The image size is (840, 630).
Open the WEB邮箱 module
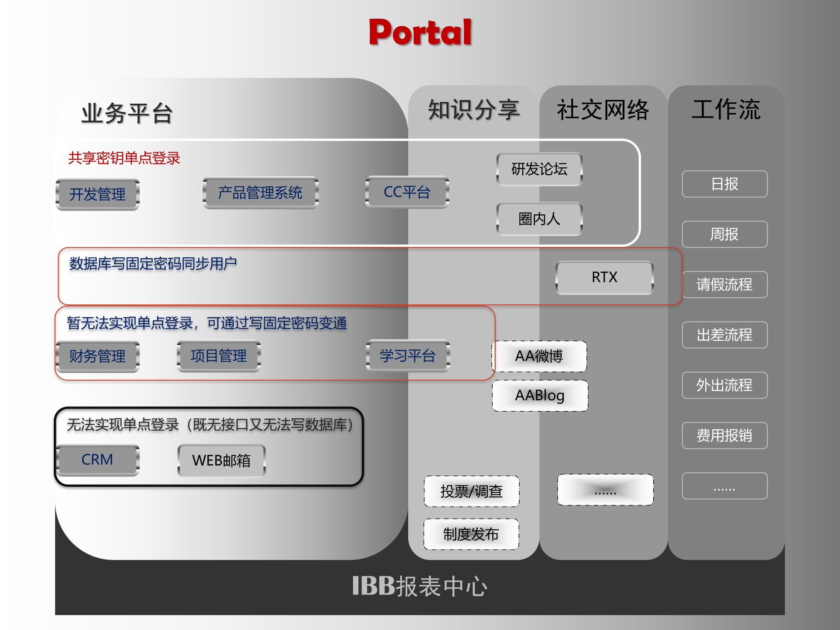point(221,460)
